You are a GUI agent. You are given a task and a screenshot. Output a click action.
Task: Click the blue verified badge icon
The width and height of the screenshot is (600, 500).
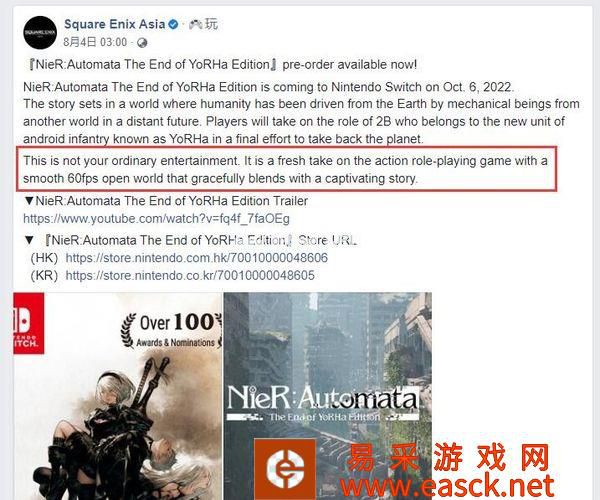click(173, 25)
